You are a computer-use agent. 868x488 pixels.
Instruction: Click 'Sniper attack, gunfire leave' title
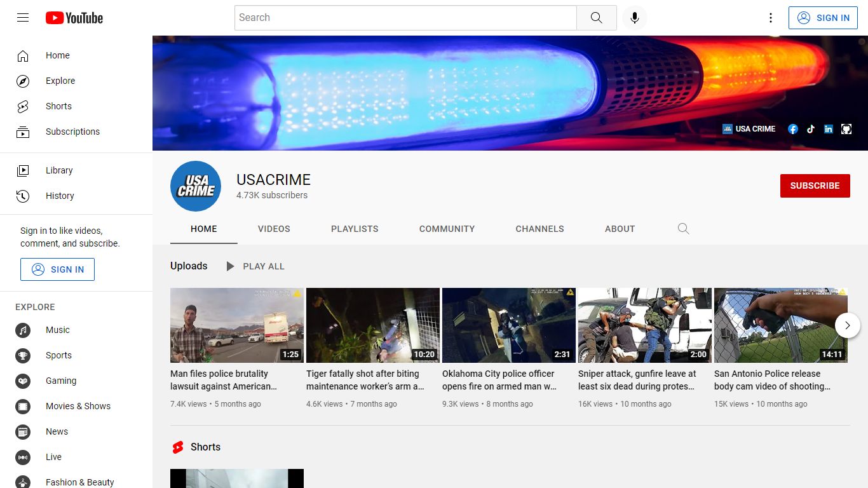tap(637, 380)
